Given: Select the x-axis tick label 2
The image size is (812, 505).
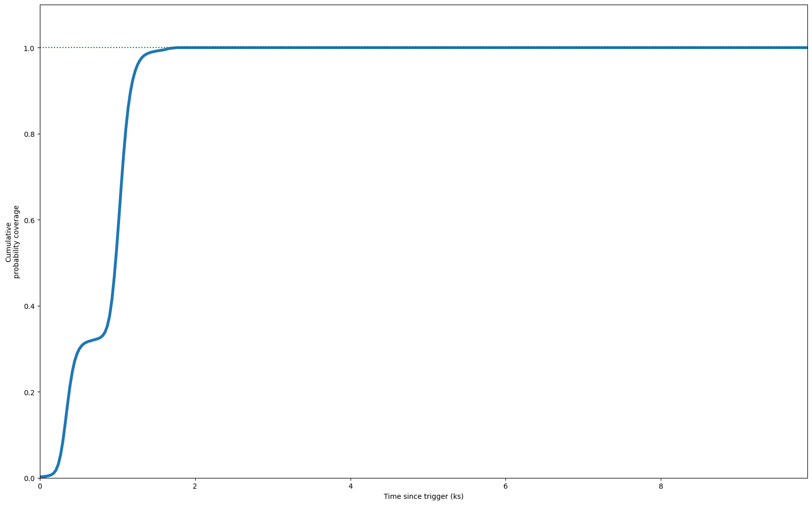Looking at the screenshot, I should click(195, 486).
